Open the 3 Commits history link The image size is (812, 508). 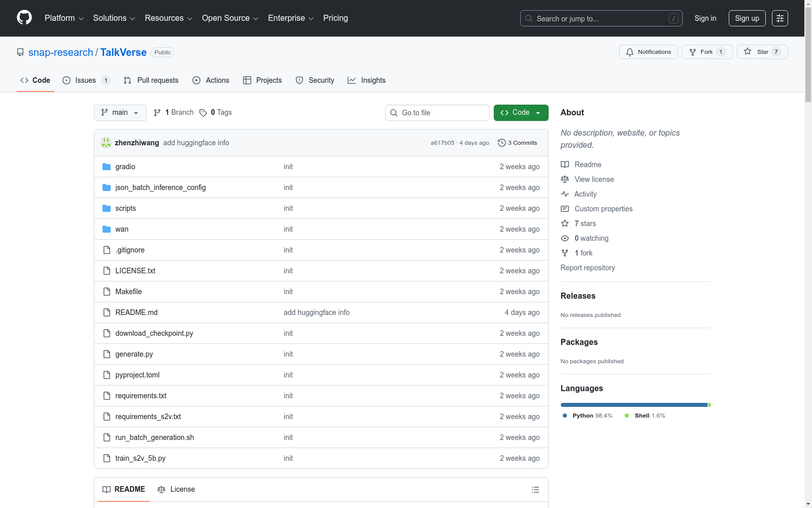[x=518, y=143]
